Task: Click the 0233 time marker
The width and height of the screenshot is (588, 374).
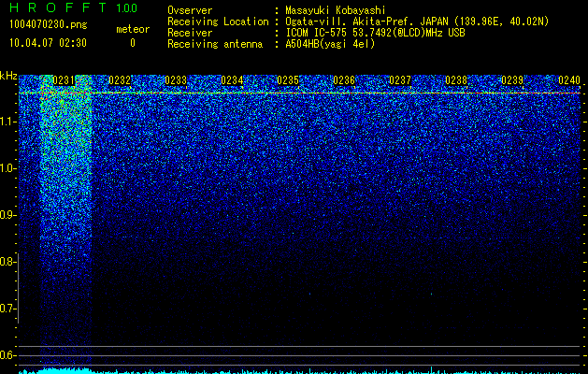Action: tap(176, 80)
